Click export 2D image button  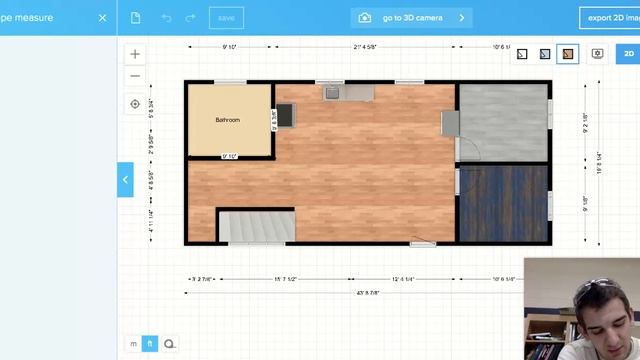coord(609,18)
